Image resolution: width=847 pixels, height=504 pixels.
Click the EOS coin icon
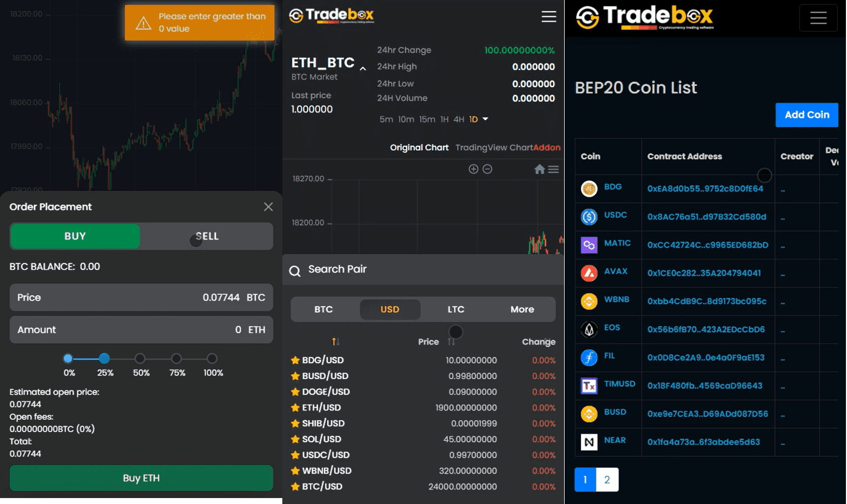pyautogui.click(x=589, y=329)
